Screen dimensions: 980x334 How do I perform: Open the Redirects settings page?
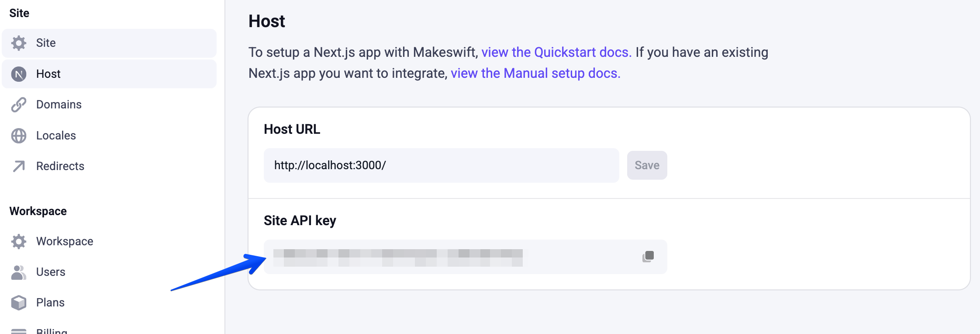[x=60, y=166]
